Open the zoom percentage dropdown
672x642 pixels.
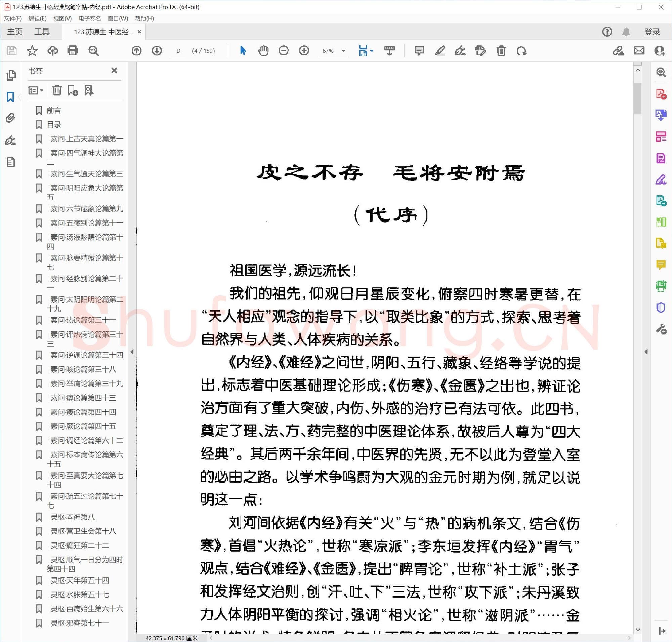(343, 51)
